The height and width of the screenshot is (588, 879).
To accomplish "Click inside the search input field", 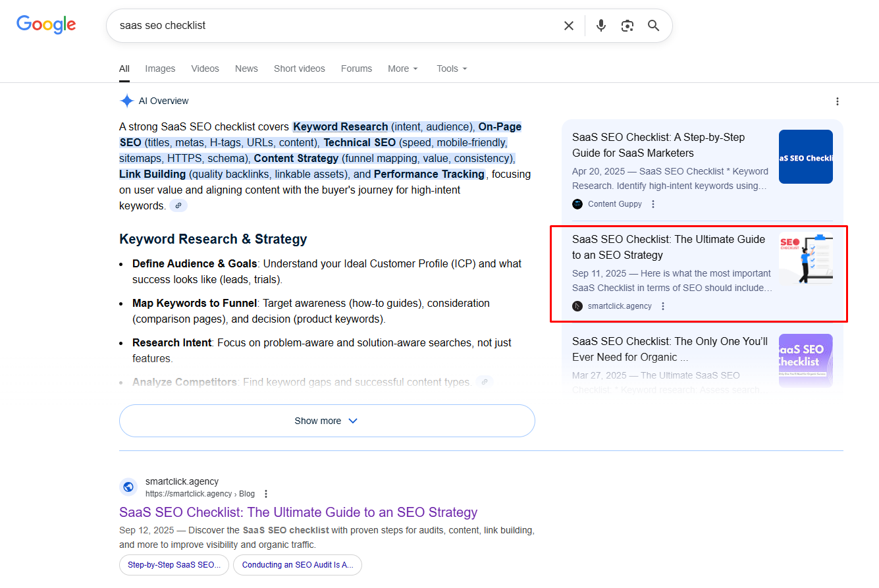I will pos(336,26).
